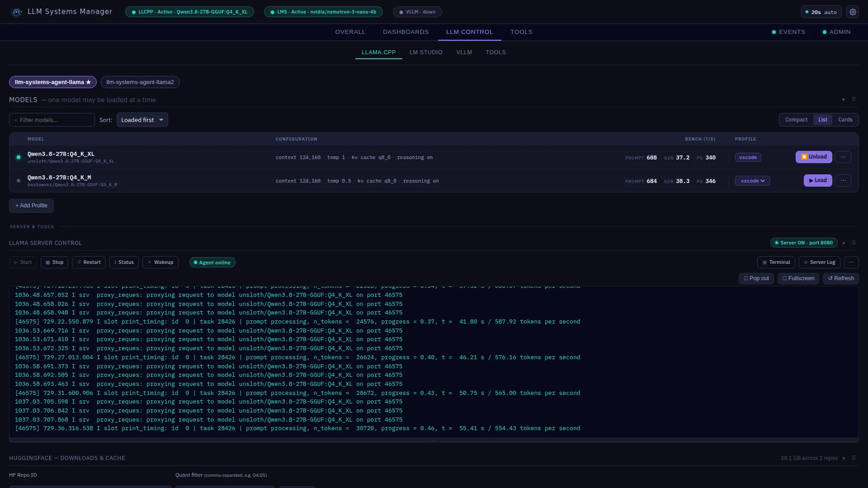
Task: Open the Terminal view
Action: 776,262
